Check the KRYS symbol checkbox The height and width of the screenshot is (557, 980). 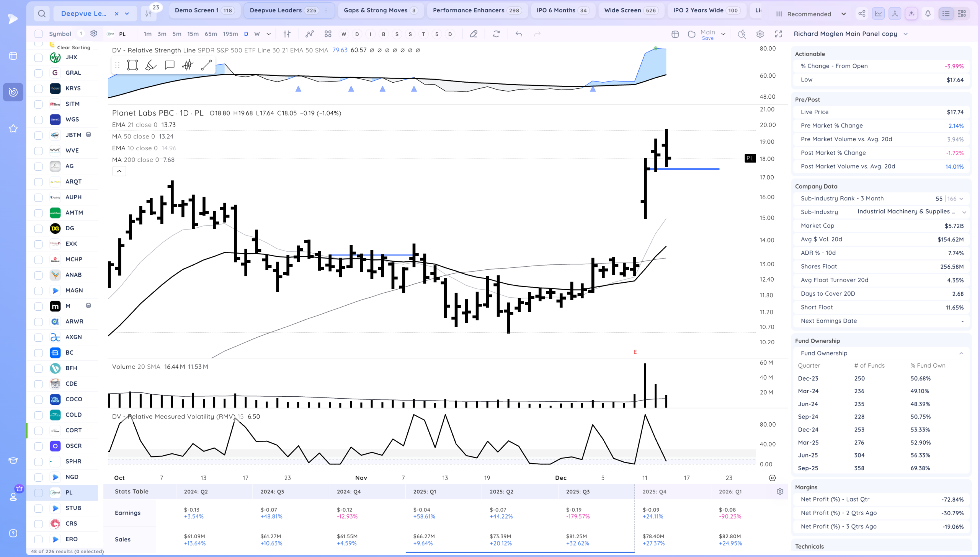tap(38, 88)
